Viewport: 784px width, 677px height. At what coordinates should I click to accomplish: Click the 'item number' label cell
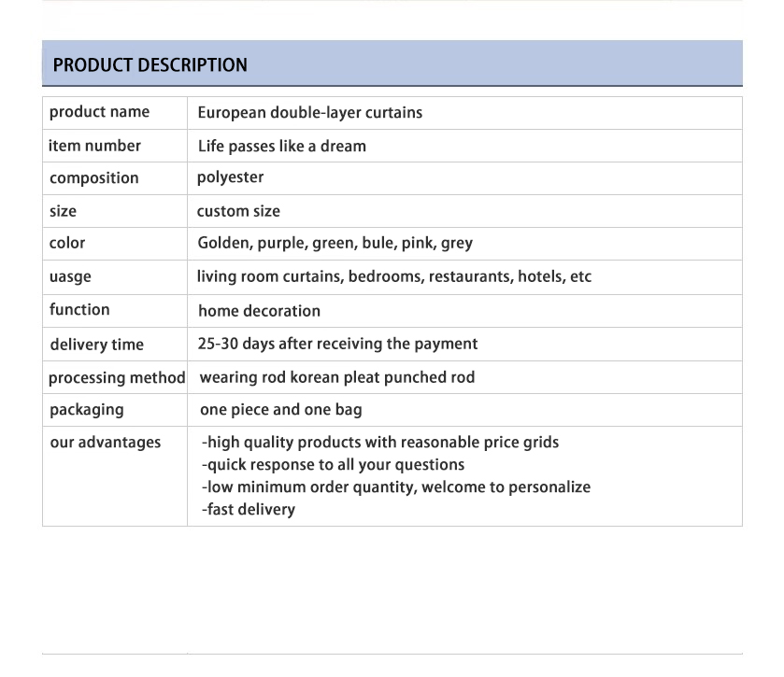(x=94, y=146)
